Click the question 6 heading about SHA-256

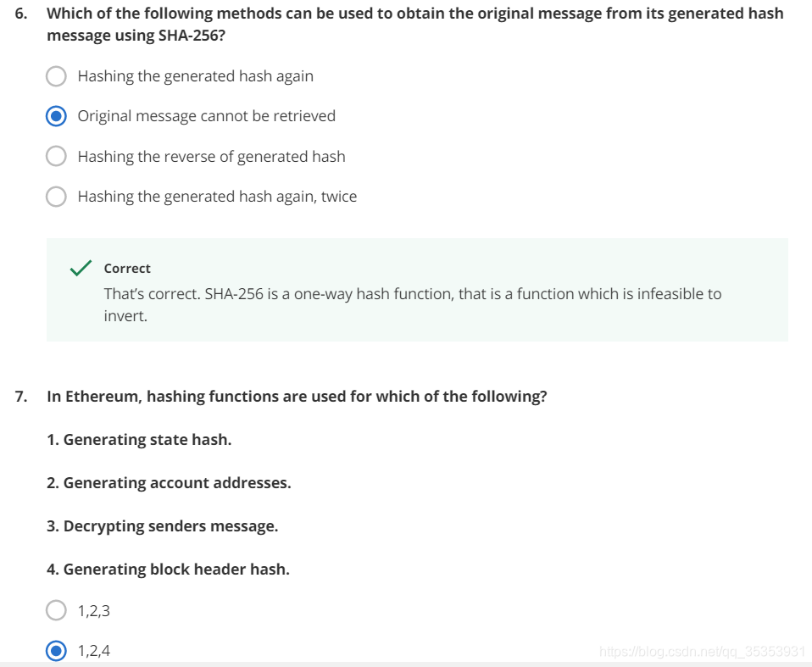[x=414, y=25]
